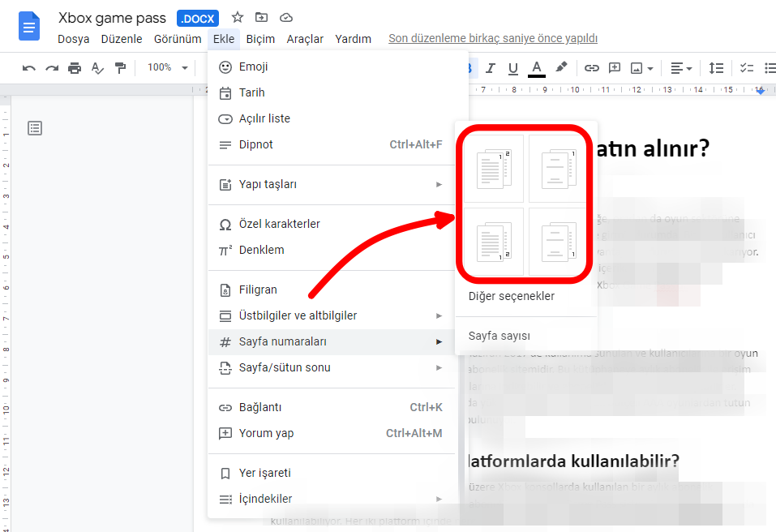Open the last edit history link
The height and width of the screenshot is (532, 776).
click(x=493, y=38)
